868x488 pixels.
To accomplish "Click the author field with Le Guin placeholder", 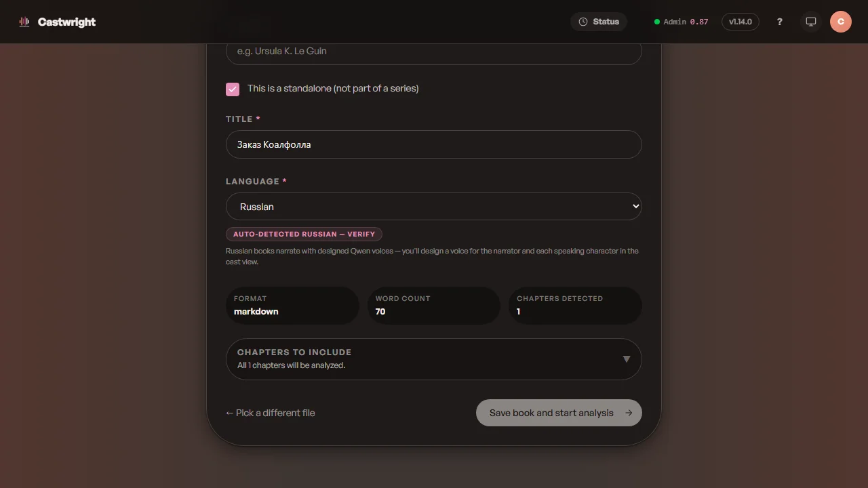I will (x=434, y=52).
